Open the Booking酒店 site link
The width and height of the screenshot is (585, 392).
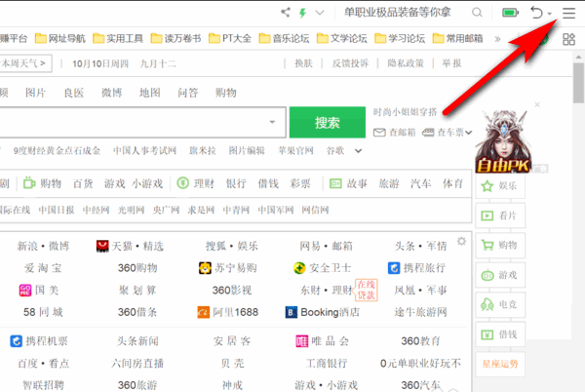[x=323, y=312]
